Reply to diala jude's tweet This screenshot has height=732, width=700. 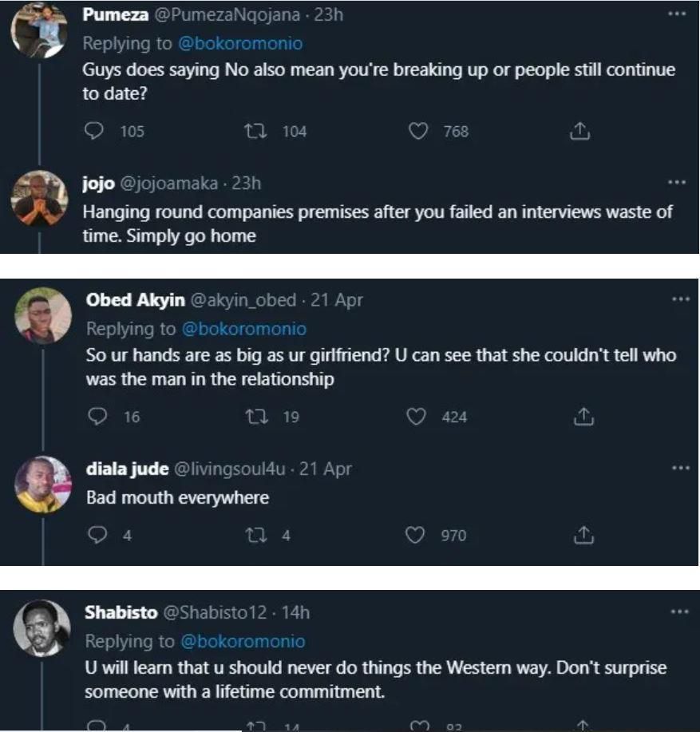click(97, 535)
